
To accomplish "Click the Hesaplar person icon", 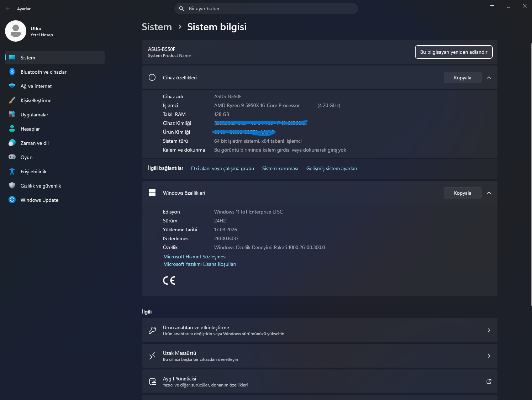I will (12, 128).
